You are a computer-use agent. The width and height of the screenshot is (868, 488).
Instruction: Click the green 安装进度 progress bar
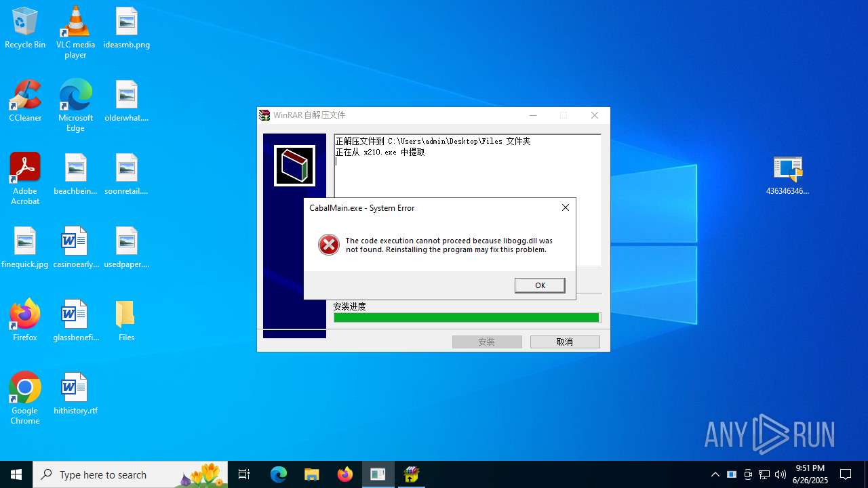pos(467,317)
